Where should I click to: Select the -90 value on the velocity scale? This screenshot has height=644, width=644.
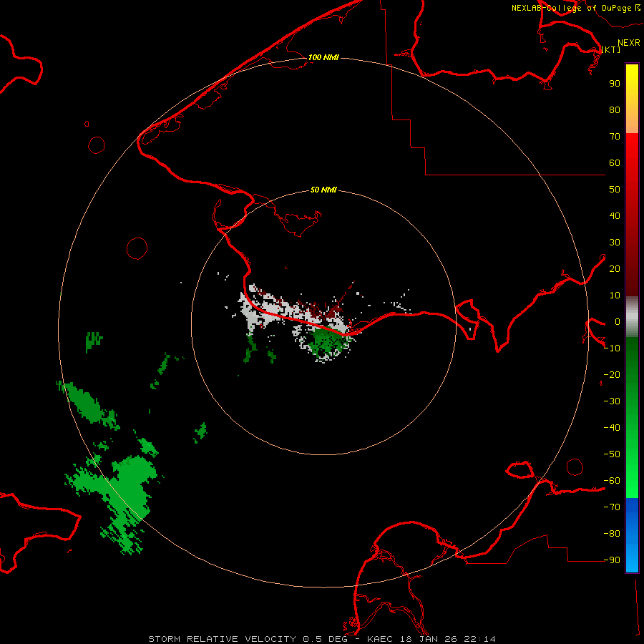click(612, 560)
